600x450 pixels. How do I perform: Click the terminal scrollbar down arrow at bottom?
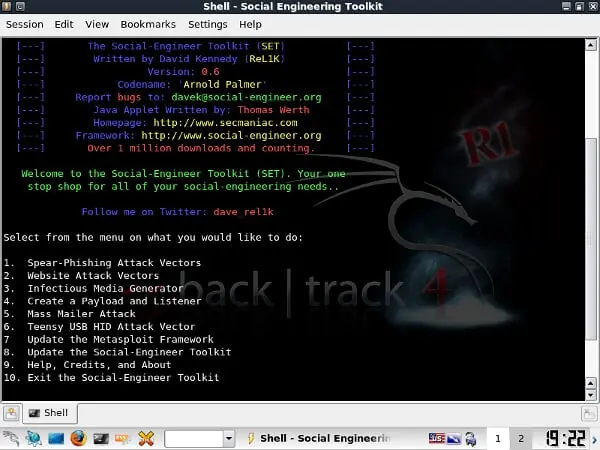[x=591, y=395]
